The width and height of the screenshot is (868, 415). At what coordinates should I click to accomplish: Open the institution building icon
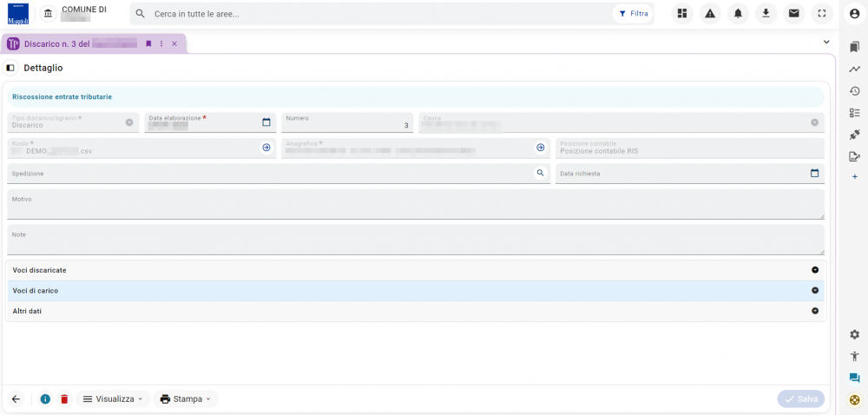49,14
